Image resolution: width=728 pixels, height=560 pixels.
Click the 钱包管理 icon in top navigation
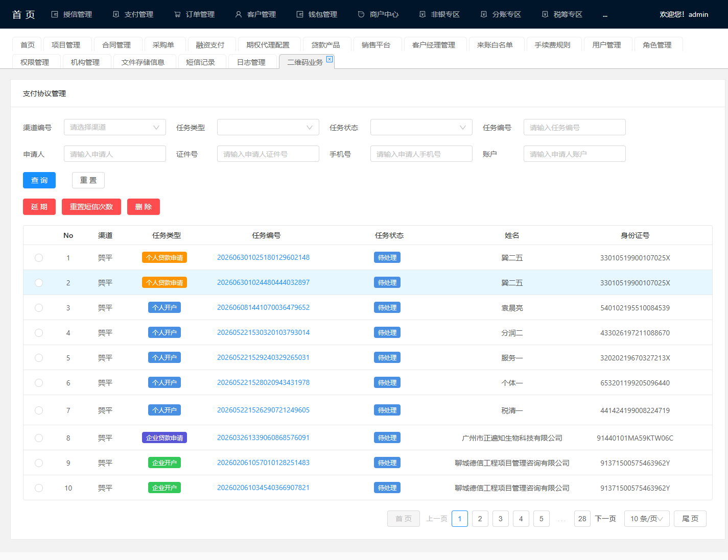coord(300,14)
